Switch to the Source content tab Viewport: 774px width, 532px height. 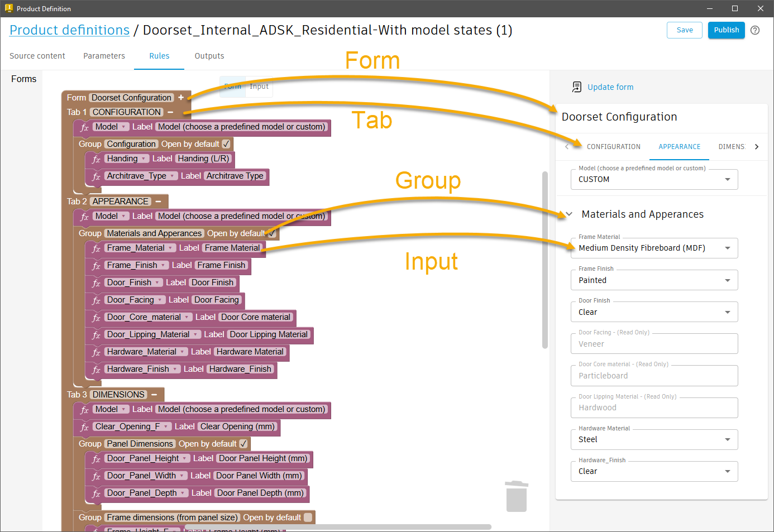pyautogui.click(x=37, y=56)
